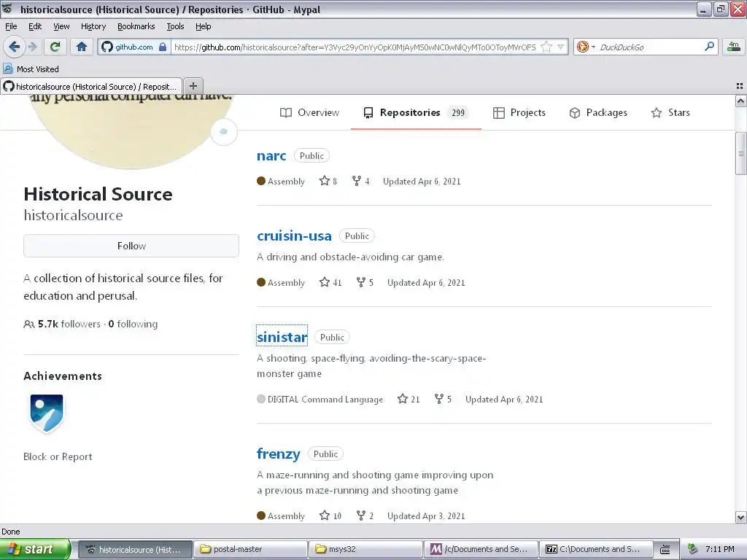Open the Tools menu

click(x=175, y=26)
